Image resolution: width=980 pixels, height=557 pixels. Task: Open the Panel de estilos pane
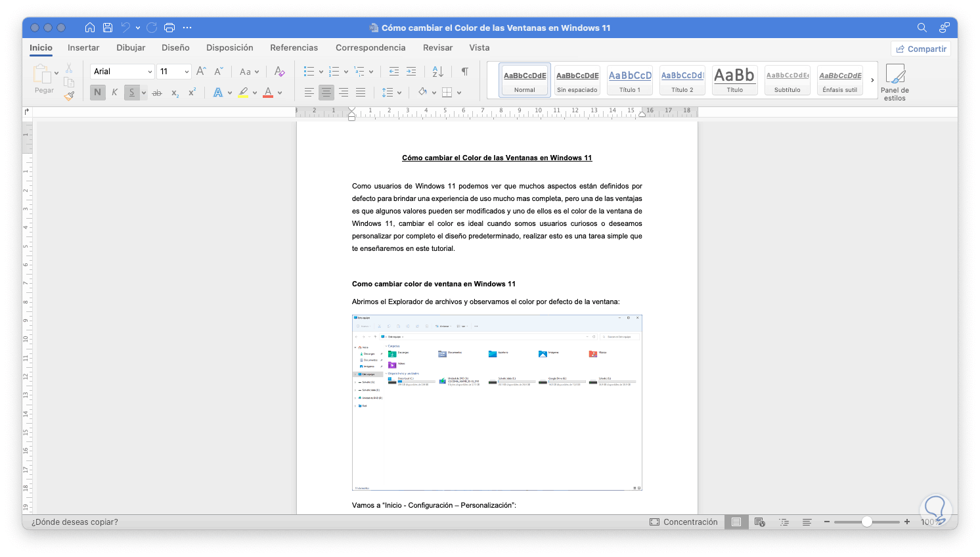tap(895, 83)
